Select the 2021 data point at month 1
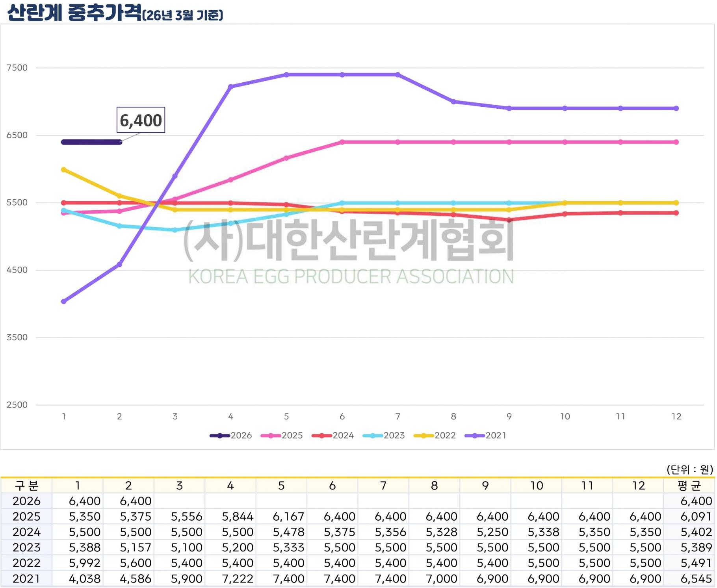717x588 pixels. point(64,302)
